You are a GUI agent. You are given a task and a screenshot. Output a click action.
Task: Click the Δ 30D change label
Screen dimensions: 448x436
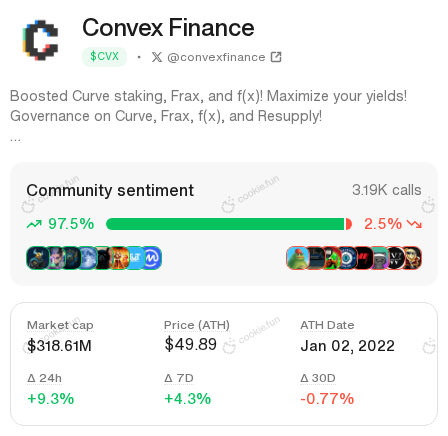tap(318, 378)
